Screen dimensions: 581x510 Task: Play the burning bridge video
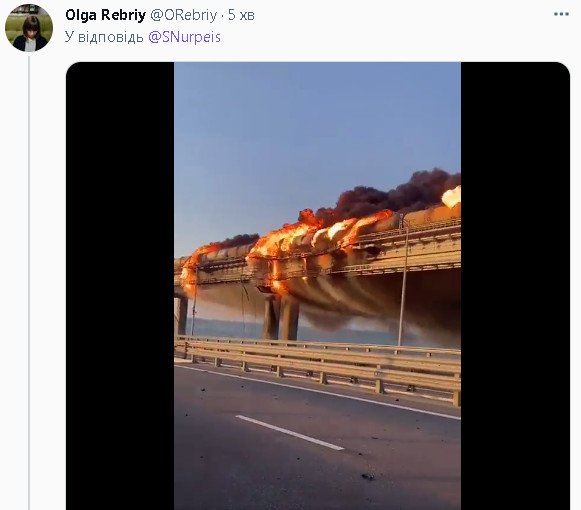[x=318, y=286]
